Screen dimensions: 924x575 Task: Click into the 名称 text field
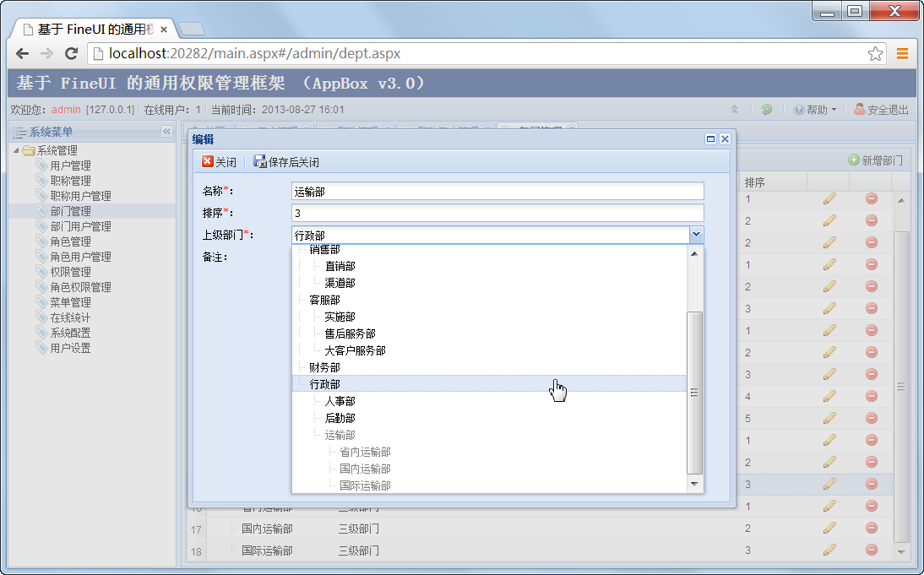click(x=497, y=192)
